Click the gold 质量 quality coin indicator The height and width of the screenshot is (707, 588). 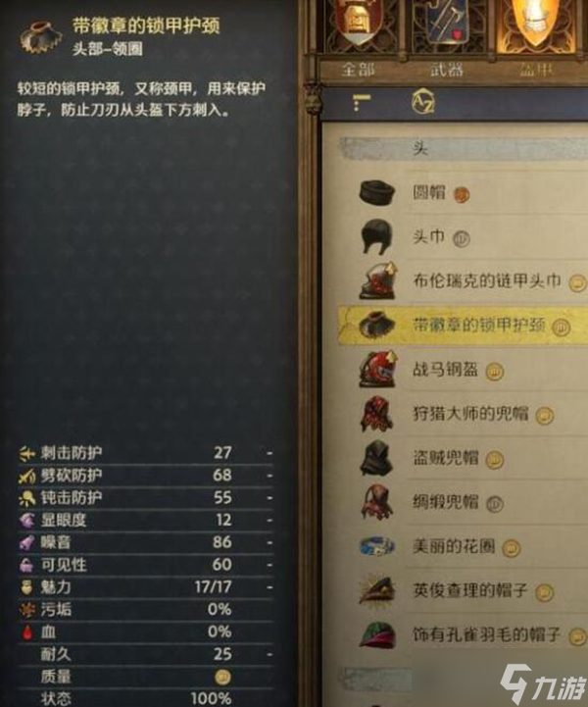[222, 677]
